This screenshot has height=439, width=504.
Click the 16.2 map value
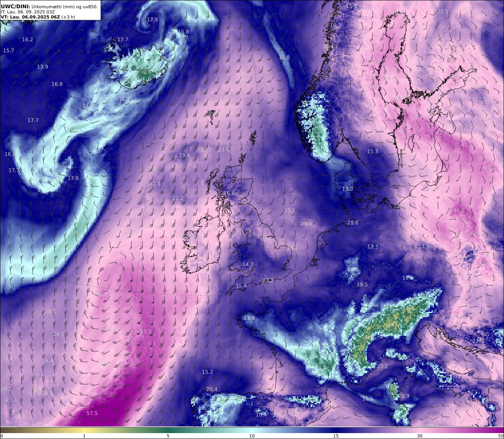[x=28, y=39]
